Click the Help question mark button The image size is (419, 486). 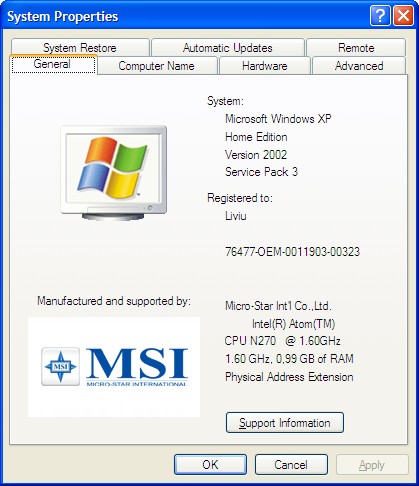[380, 16]
